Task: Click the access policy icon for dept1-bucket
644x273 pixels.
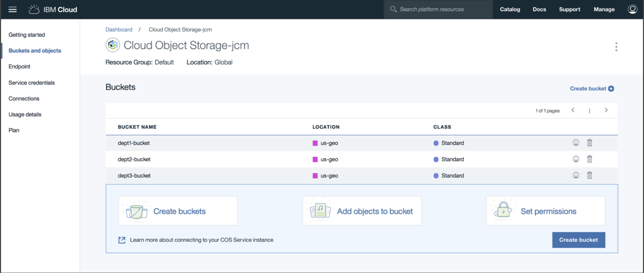Action: coord(576,142)
